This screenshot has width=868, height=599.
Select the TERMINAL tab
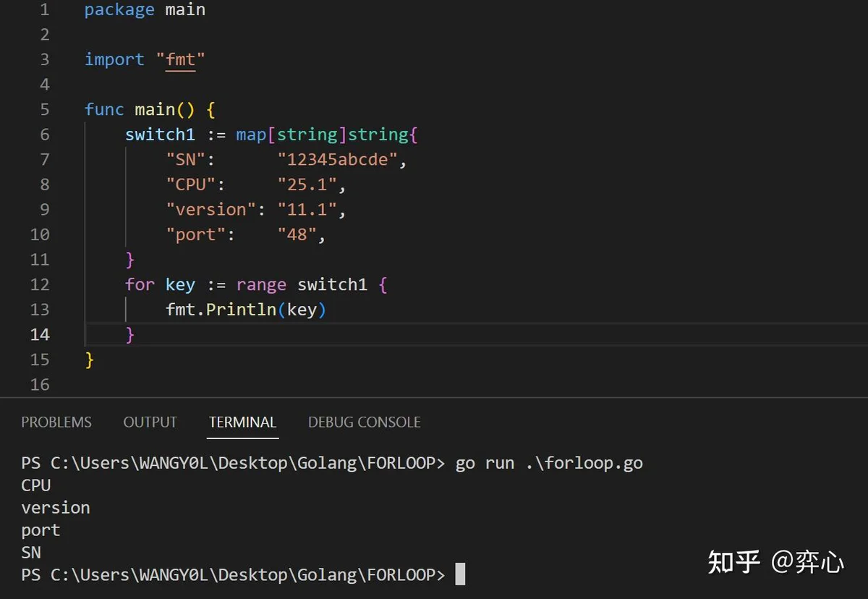pos(242,422)
